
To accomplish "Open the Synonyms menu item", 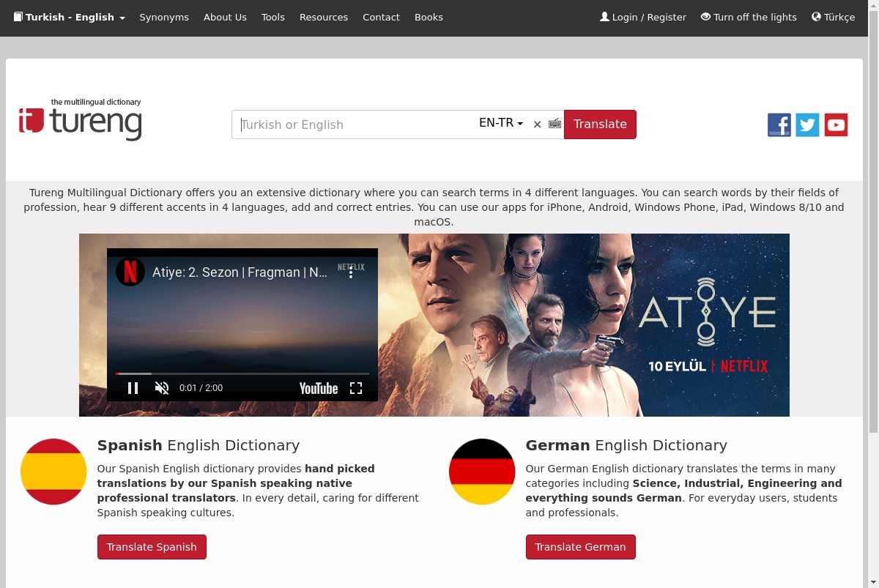I will [x=164, y=17].
